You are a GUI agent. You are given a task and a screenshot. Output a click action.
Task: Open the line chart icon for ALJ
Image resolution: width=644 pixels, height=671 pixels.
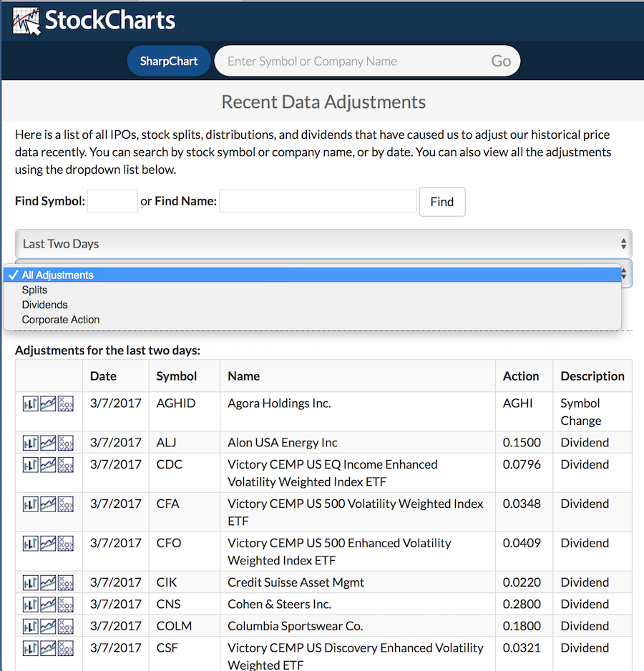point(48,444)
